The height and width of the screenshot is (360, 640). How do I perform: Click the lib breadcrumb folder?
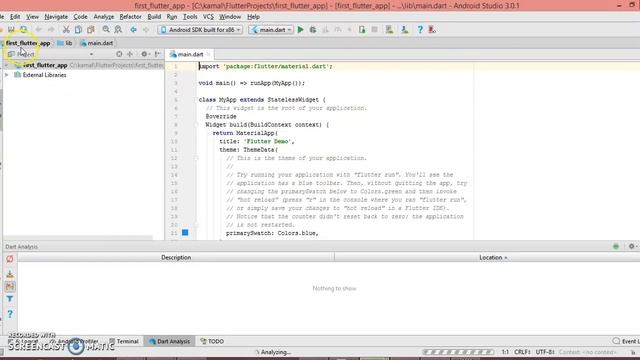click(65, 43)
